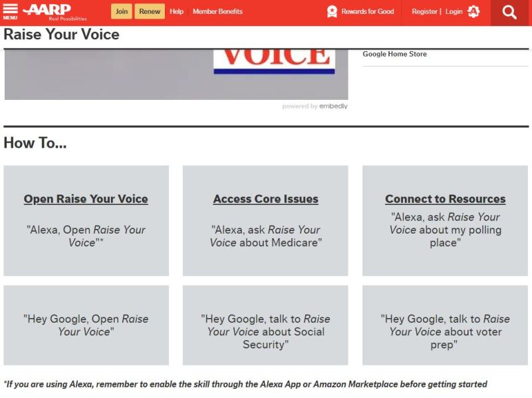Click the "about Social Security" Google card
The image size is (532, 398).
coord(265,325)
